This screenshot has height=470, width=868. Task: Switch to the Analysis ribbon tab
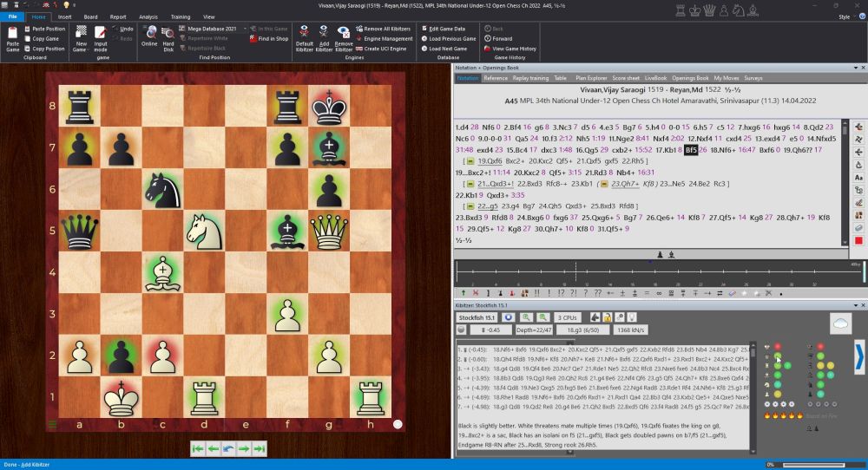148,16
